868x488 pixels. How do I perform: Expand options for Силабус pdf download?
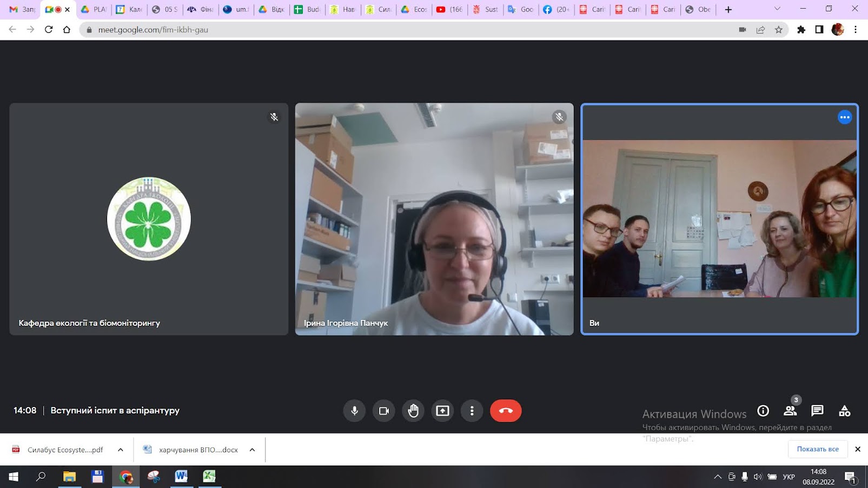[x=121, y=450]
